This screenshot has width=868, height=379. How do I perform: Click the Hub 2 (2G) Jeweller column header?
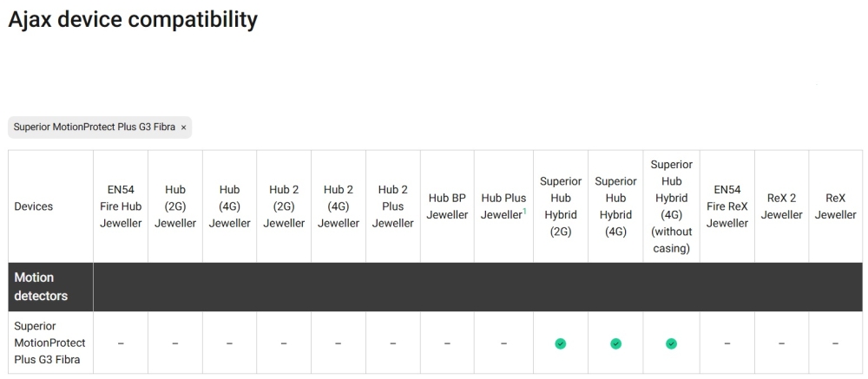tap(284, 206)
